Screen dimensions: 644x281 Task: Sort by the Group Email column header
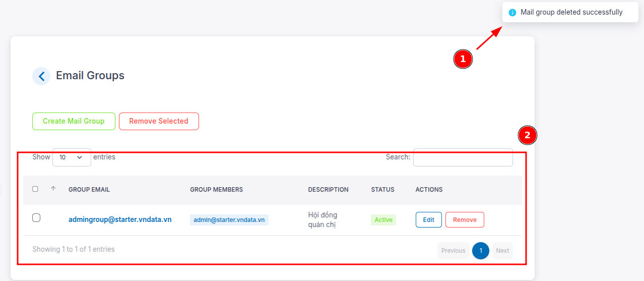tap(89, 190)
